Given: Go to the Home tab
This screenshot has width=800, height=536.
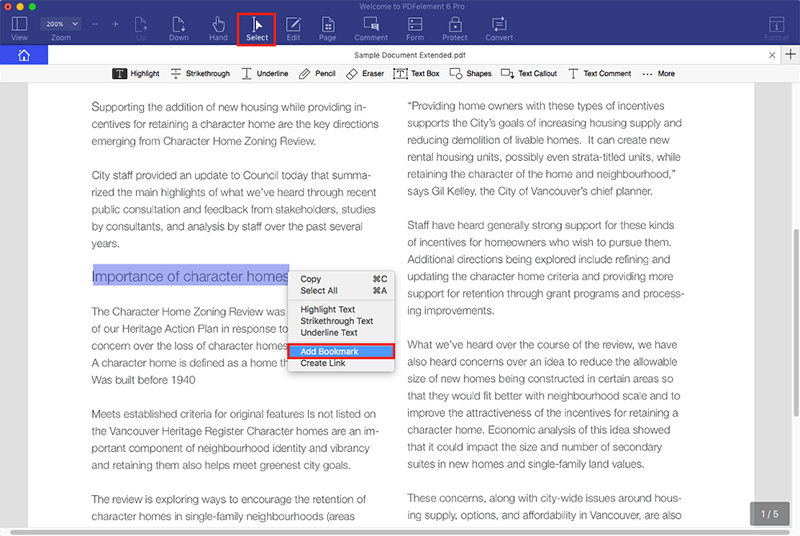Looking at the screenshot, I should tap(24, 55).
